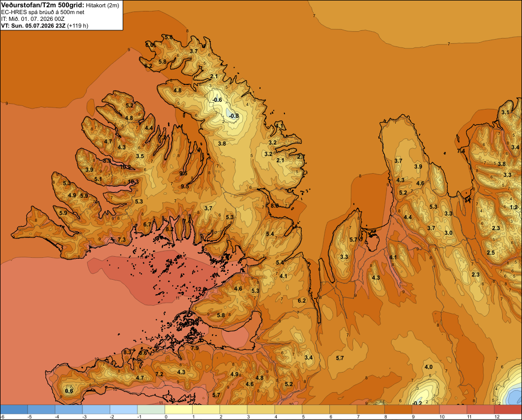Click the "-0.6" temperature value on the glacier
522x420 pixels.
coord(217,100)
